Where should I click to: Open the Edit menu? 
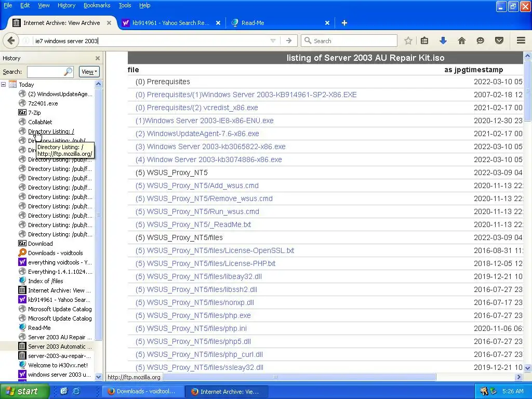click(x=25, y=5)
